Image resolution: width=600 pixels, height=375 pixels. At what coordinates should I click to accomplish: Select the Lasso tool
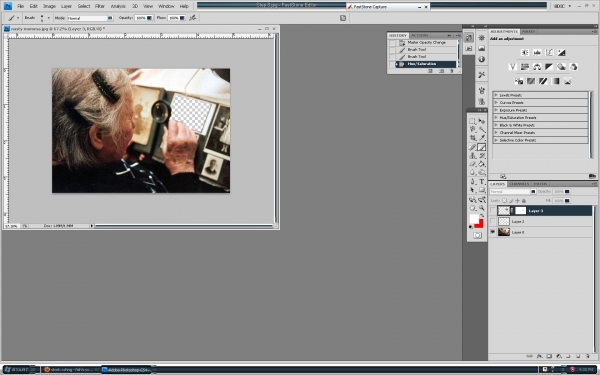(473, 129)
